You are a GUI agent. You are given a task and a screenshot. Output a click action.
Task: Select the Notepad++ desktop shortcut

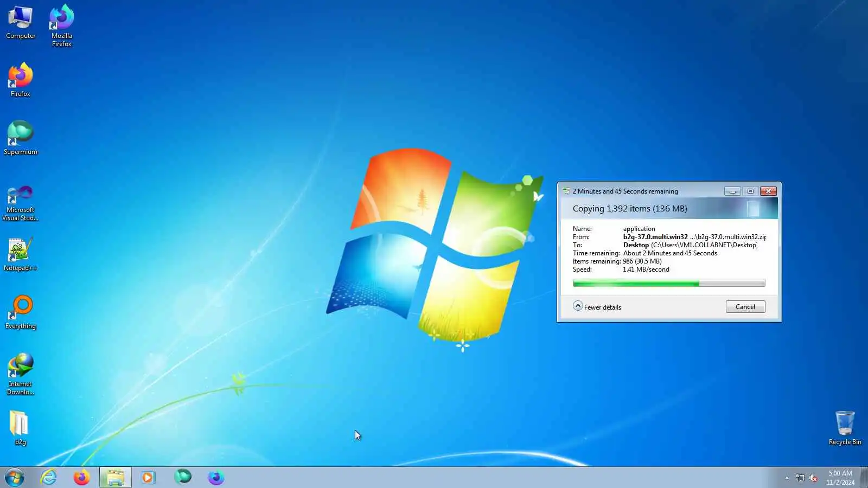[21, 254]
